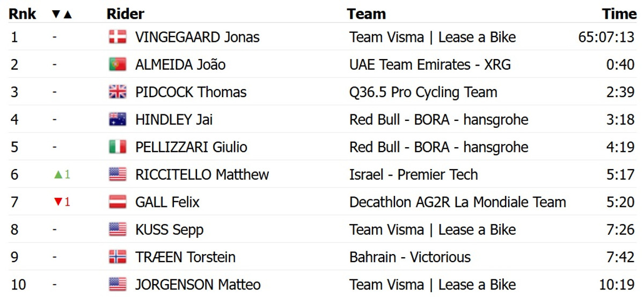This screenshot has height=297, width=644.
Task: Click the Austrian flag beside Gall
Action: tap(117, 202)
